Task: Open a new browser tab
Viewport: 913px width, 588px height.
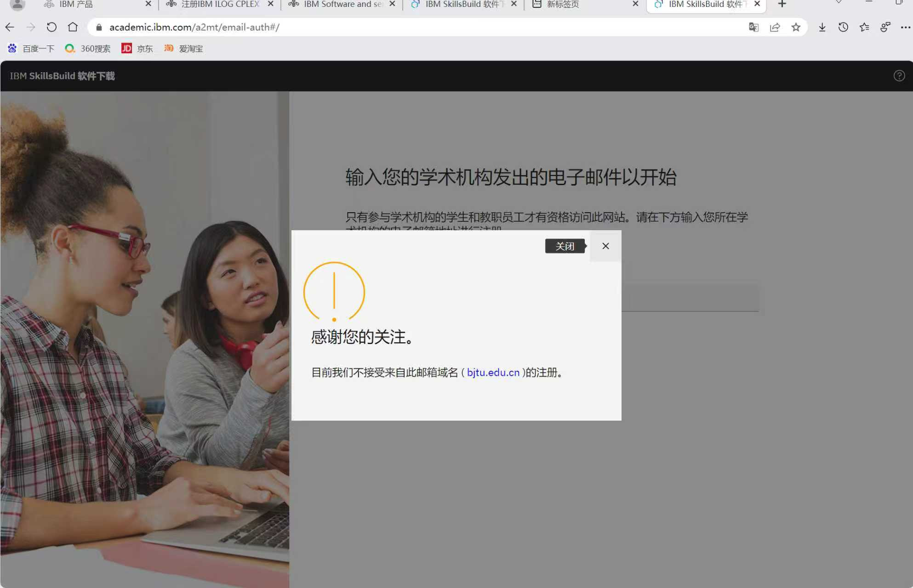Action: (782, 4)
